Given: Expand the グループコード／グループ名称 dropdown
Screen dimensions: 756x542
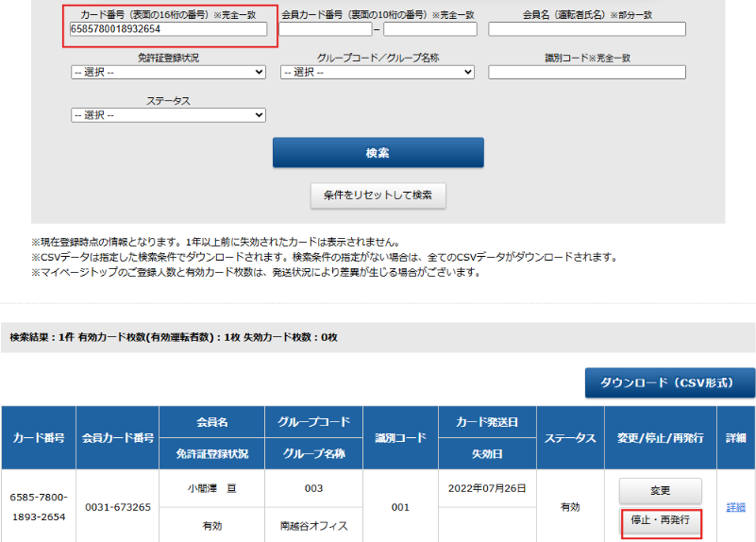Looking at the screenshot, I should coord(378,72).
